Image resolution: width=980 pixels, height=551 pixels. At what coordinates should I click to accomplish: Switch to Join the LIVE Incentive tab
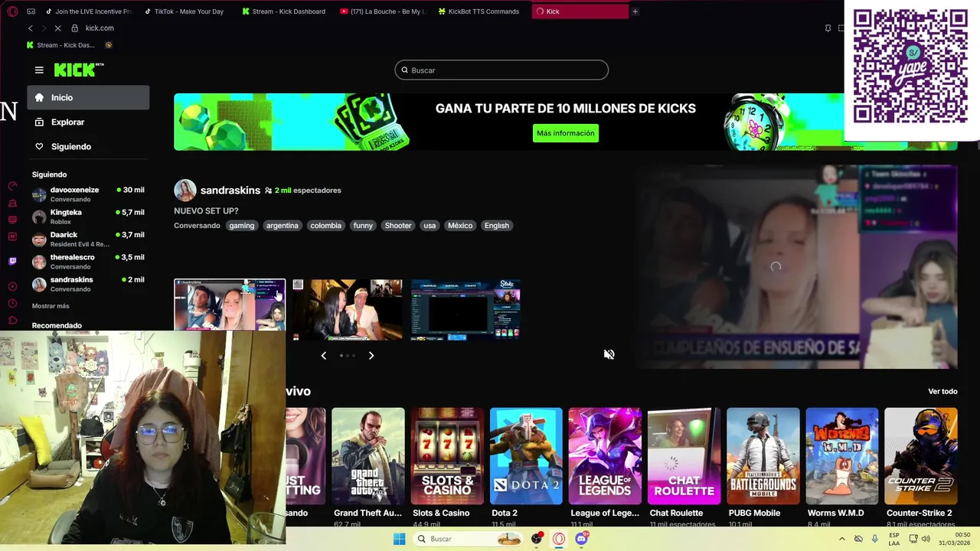[x=88, y=11]
